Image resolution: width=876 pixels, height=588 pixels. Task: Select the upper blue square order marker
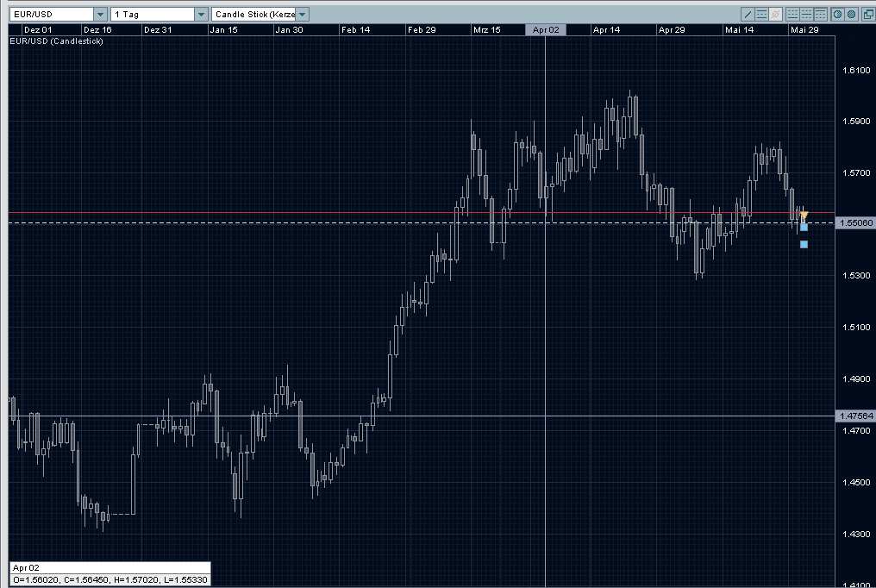(804, 228)
